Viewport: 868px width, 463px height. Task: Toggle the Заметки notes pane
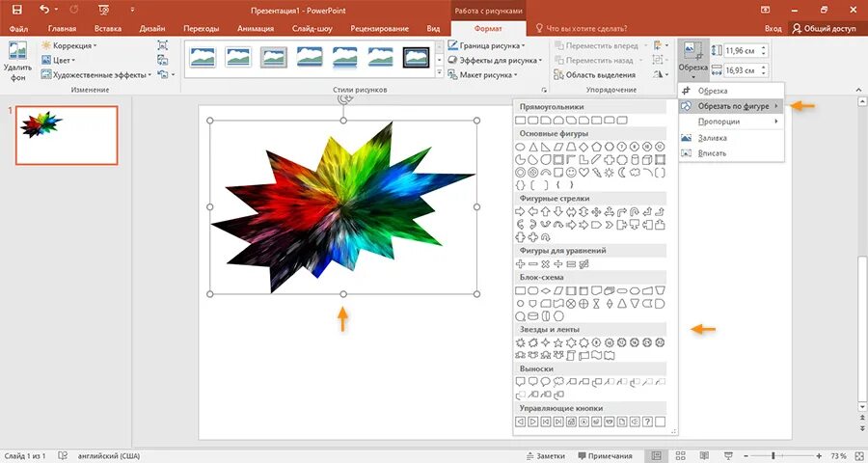[545, 456]
